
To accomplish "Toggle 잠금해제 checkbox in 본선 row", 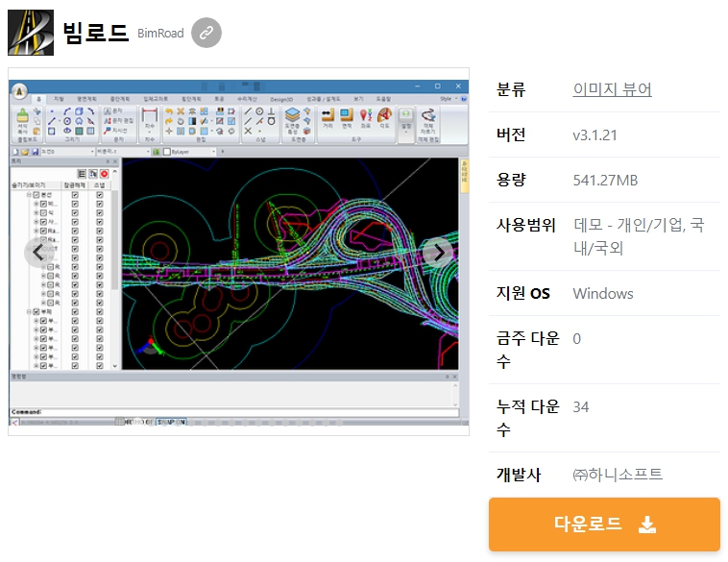I will (75, 195).
